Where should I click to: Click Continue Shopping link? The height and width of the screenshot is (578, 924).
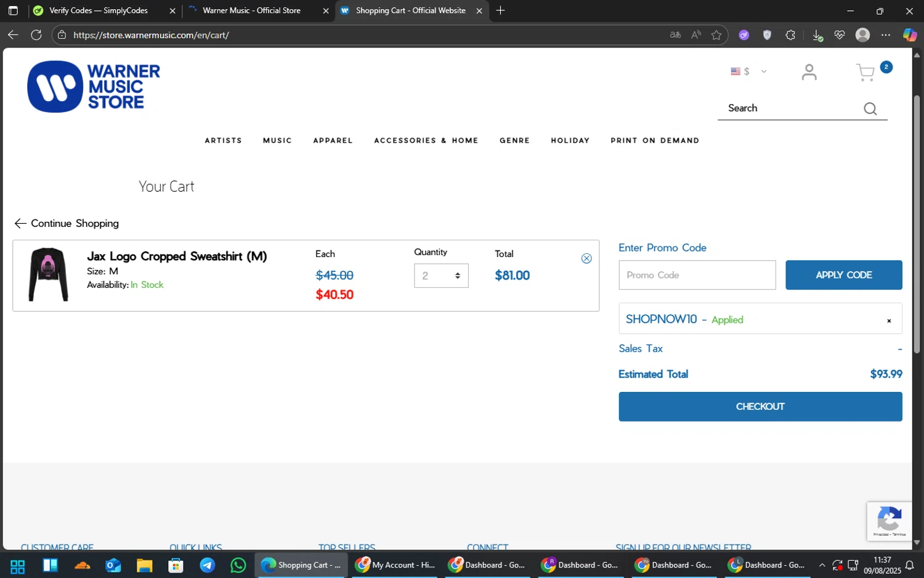click(x=67, y=224)
